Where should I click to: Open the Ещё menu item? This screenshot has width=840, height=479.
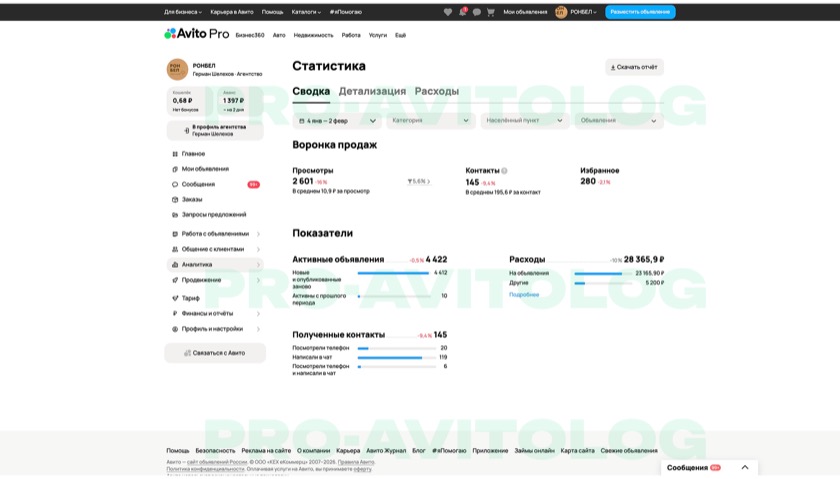pos(401,35)
